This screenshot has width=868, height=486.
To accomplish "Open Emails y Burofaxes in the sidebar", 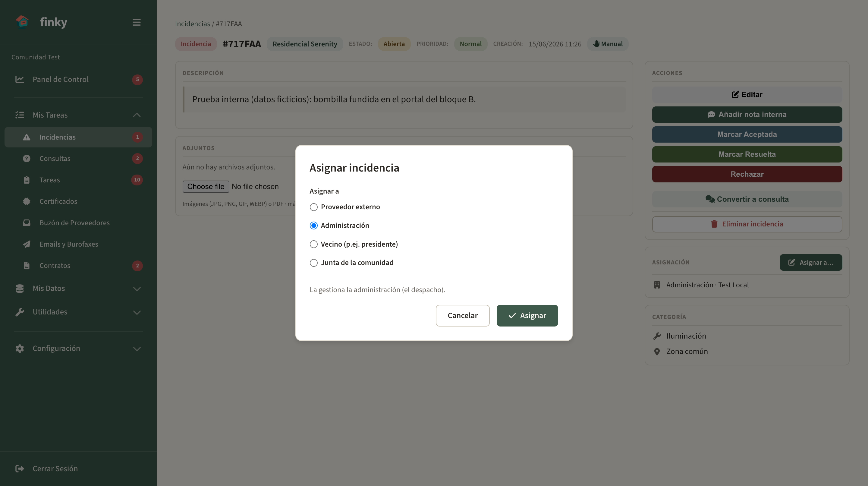I will pos(78,244).
